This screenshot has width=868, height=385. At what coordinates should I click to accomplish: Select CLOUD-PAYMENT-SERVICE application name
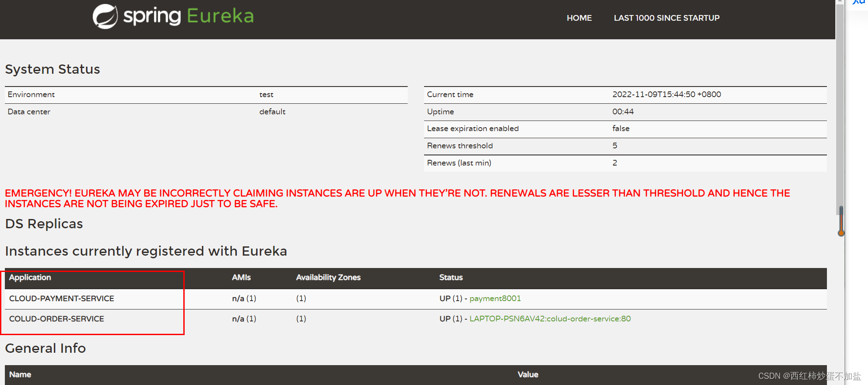point(62,298)
